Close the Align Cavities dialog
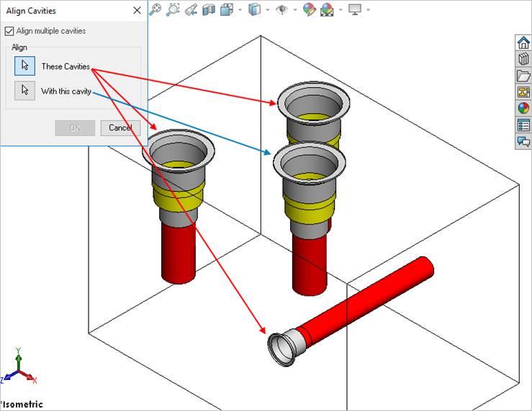The height and width of the screenshot is (411, 532). pos(137,11)
